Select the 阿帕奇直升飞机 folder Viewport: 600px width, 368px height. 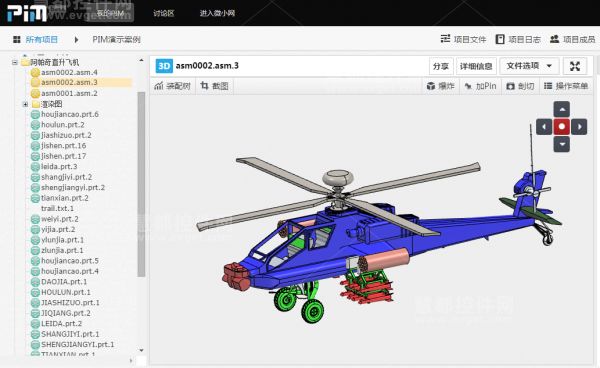(x=55, y=62)
